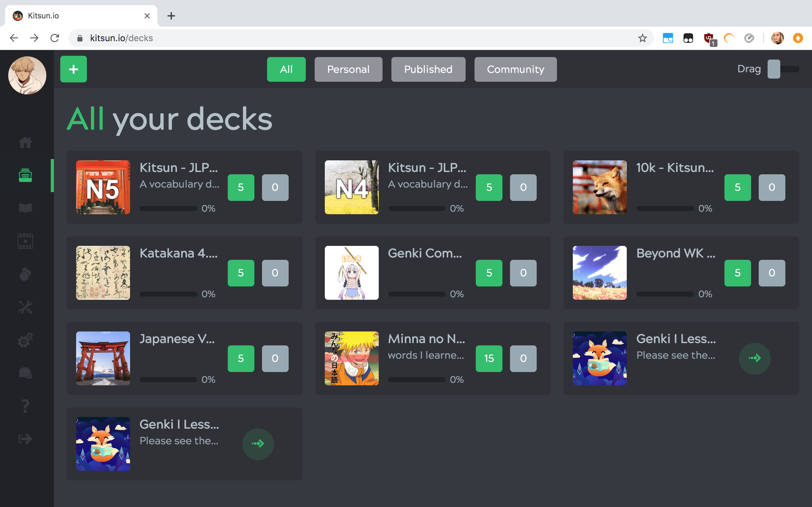Switch to the Community decks tab

tap(515, 69)
